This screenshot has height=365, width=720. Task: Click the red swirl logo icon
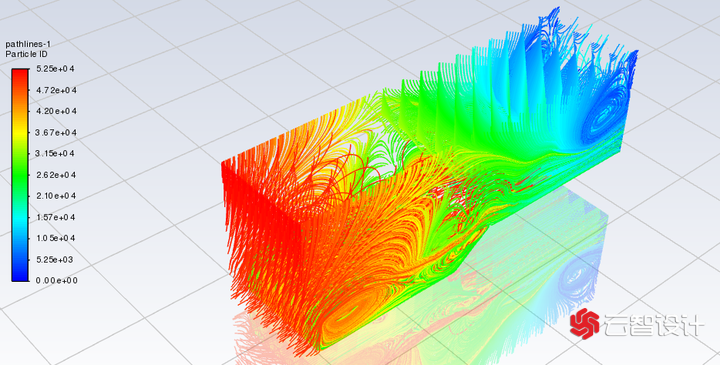pyautogui.click(x=585, y=324)
